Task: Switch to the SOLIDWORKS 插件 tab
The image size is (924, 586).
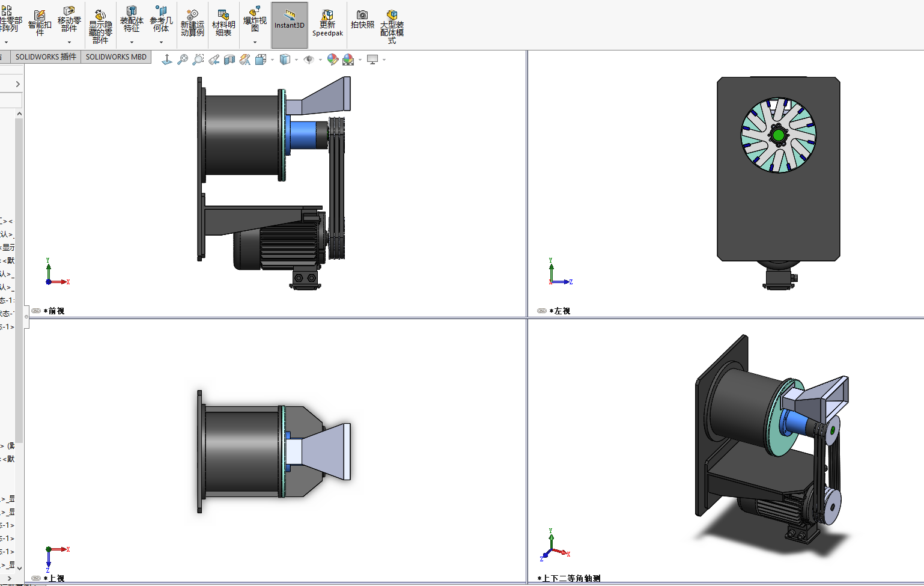Action: tap(46, 57)
